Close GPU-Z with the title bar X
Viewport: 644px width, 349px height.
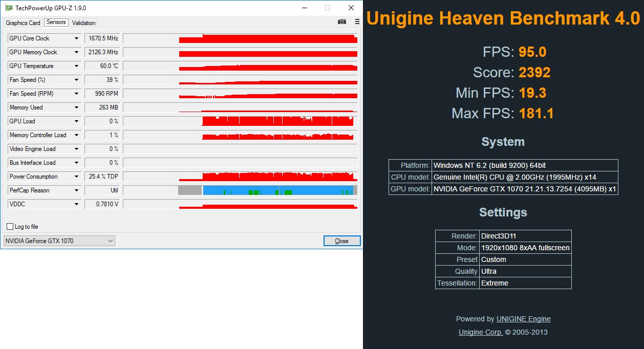pos(351,8)
